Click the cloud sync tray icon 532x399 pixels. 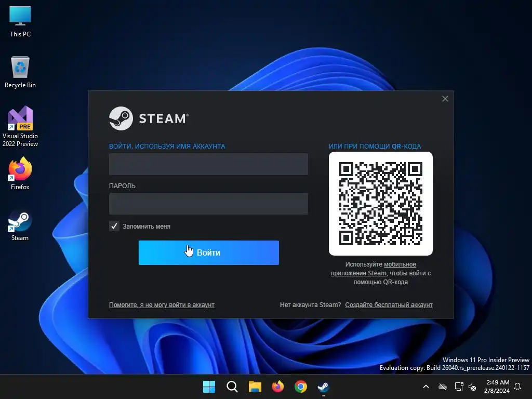[x=443, y=387]
